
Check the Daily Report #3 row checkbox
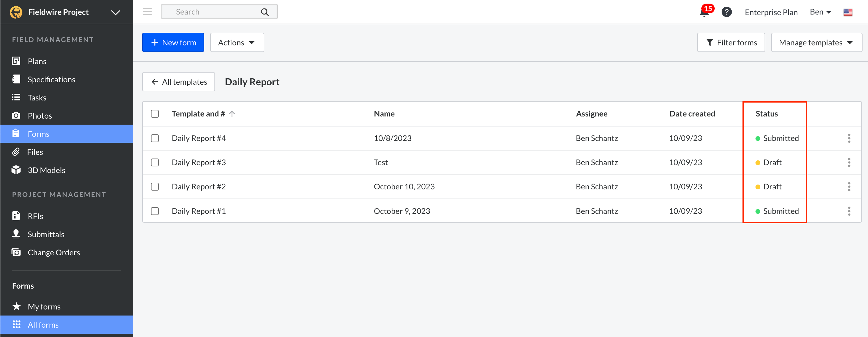[155, 162]
